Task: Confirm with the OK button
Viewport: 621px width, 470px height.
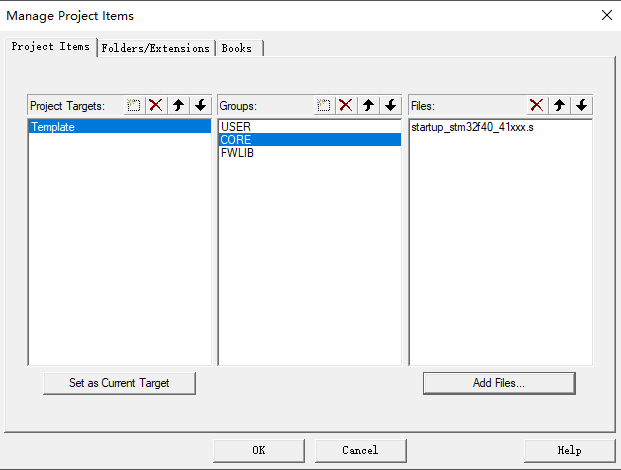Action: pyautogui.click(x=259, y=450)
